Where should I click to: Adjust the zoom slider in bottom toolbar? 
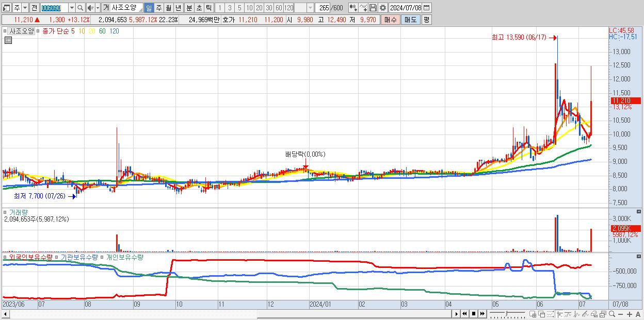(x=508, y=314)
